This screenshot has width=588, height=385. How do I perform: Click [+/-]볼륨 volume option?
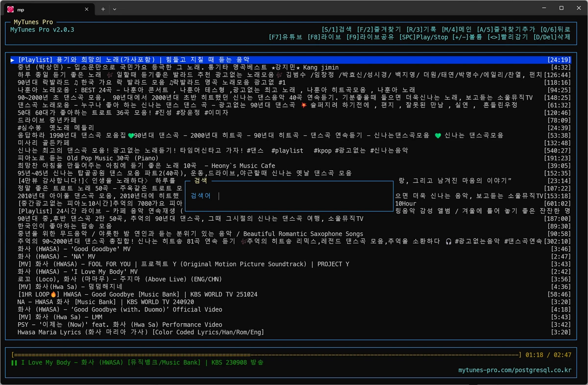pyautogui.click(x=467, y=37)
